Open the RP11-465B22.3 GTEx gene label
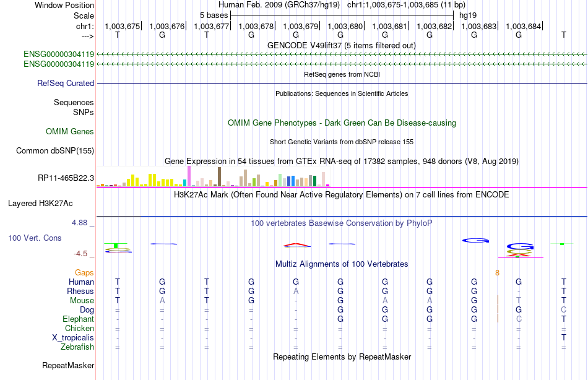588x380 pixels. click(x=66, y=178)
